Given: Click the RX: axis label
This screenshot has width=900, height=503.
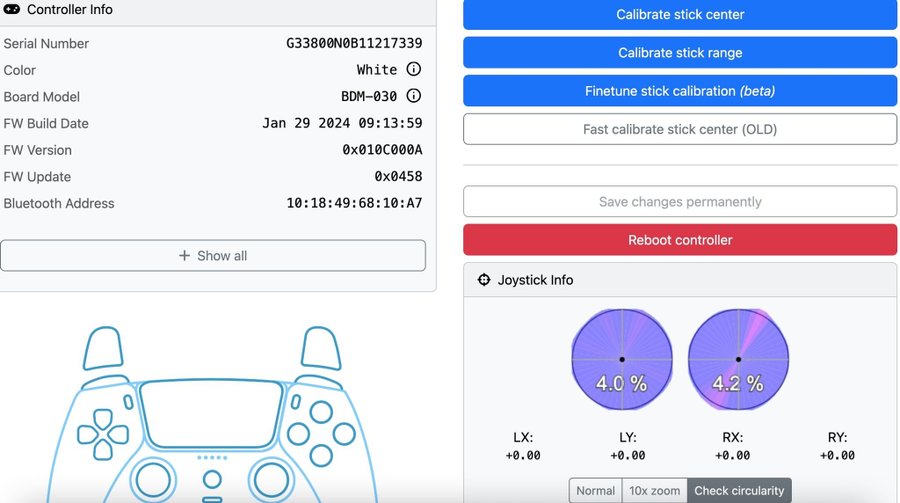Looking at the screenshot, I should 732,438.
